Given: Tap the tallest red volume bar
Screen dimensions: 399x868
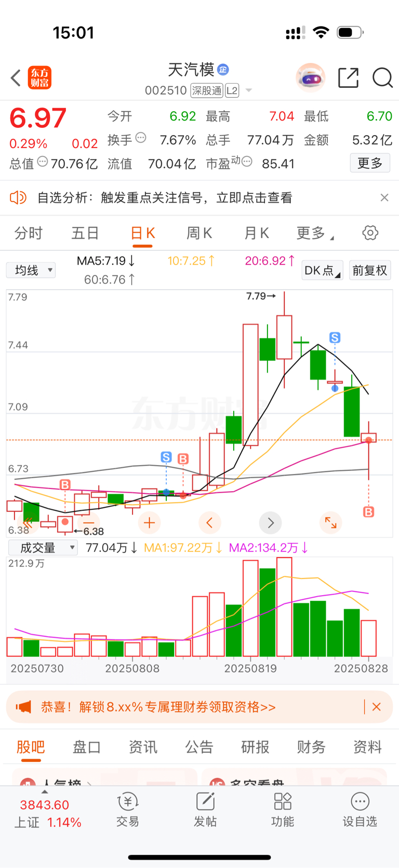Looking at the screenshot, I should click(x=284, y=607).
